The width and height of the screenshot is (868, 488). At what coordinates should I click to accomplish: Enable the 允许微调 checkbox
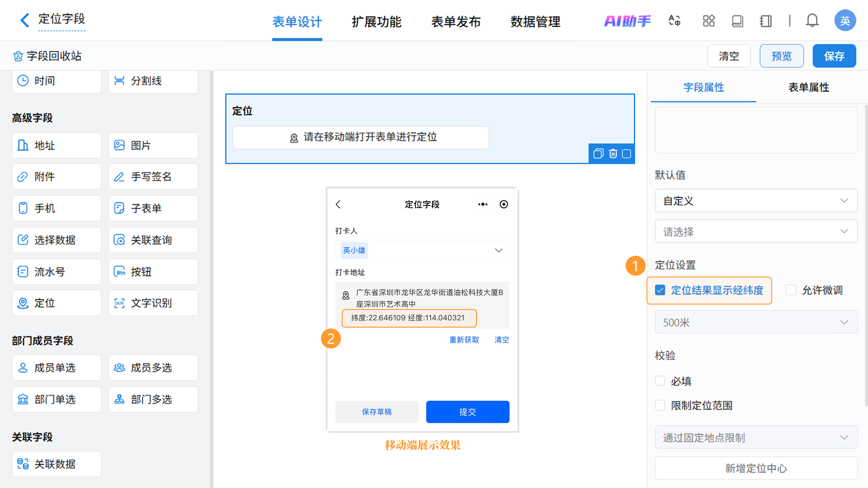[x=791, y=290]
